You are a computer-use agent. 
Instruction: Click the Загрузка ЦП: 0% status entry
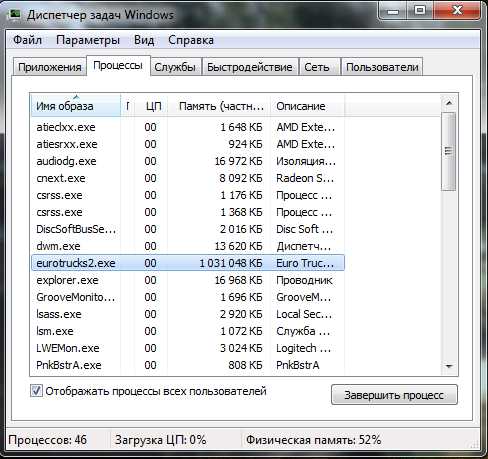160,440
